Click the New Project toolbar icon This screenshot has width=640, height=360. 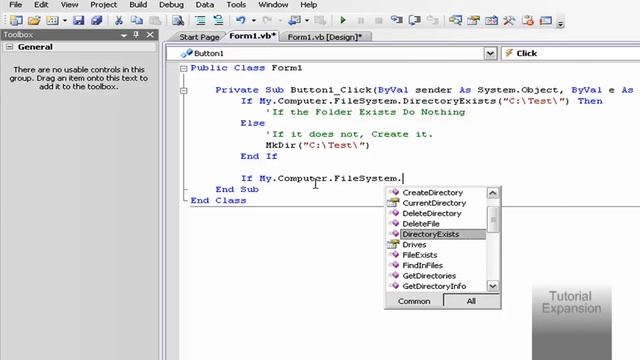16,20
